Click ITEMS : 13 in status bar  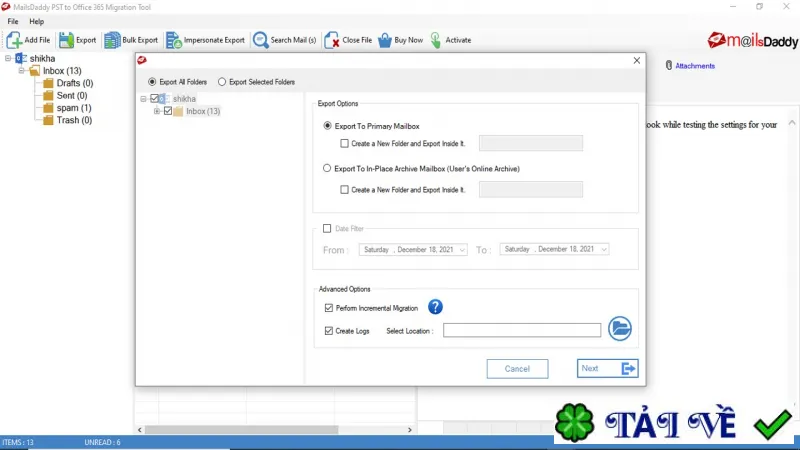[x=18, y=442]
